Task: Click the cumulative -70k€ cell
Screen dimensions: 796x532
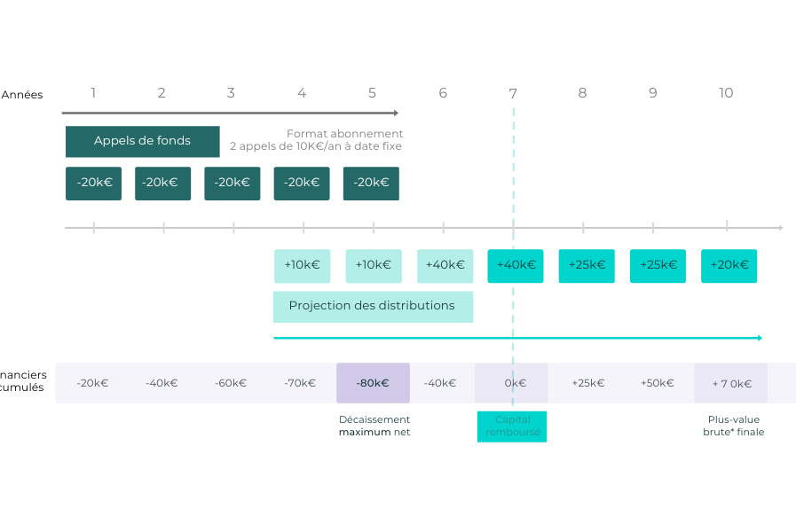Action: pyautogui.click(x=300, y=383)
